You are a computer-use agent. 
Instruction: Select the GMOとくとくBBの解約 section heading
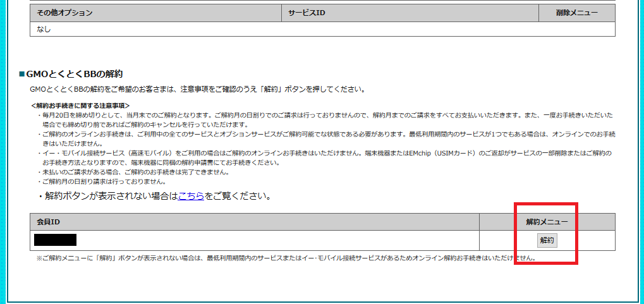coord(74,75)
